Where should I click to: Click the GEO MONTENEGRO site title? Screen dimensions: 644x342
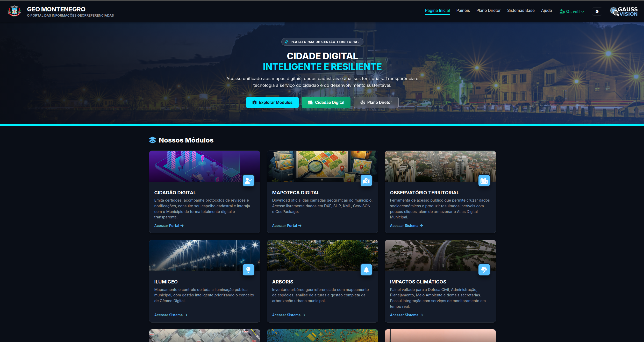pos(56,9)
